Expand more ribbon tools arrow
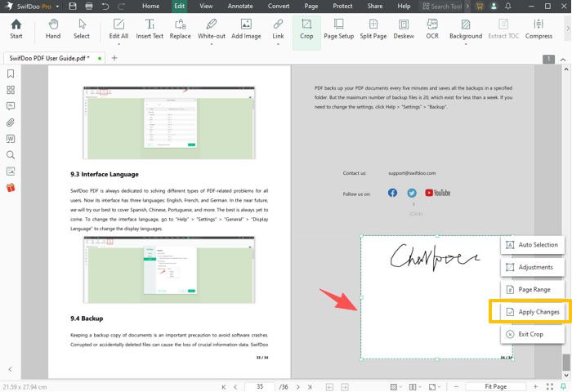572x392 pixels. (x=568, y=28)
